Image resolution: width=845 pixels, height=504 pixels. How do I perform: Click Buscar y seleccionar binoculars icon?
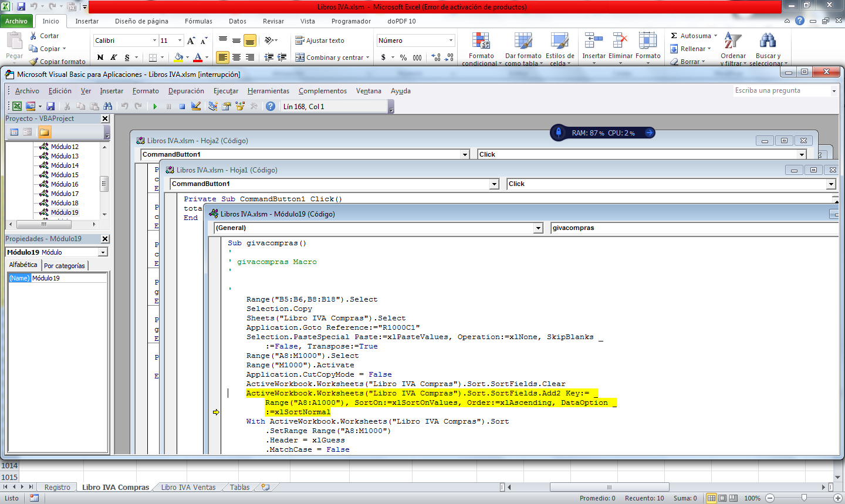pyautogui.click(x=768, y=49)
